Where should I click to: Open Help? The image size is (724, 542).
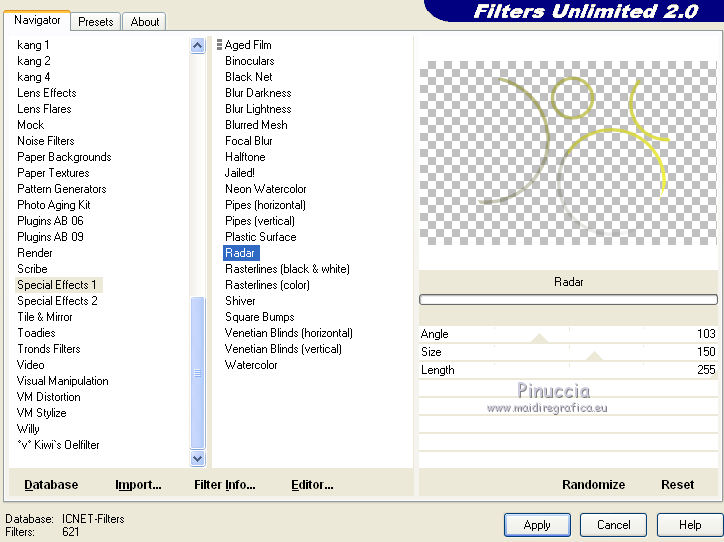(689, 525)
